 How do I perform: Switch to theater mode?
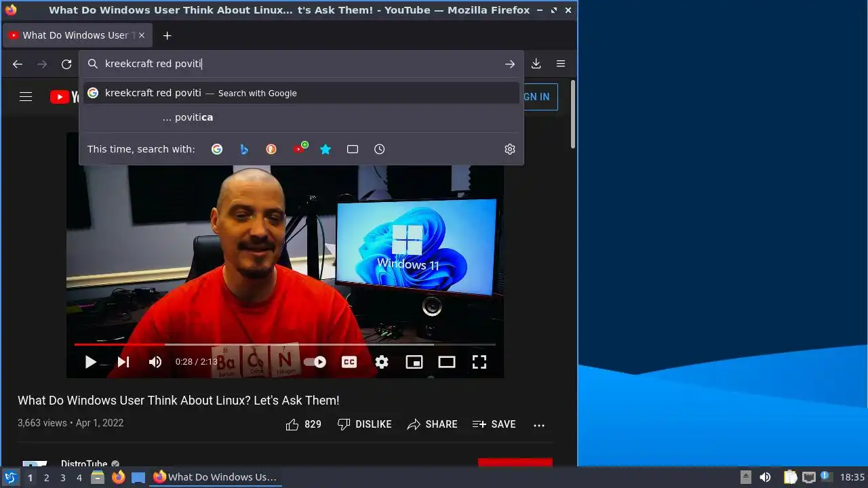coord(447,362)
